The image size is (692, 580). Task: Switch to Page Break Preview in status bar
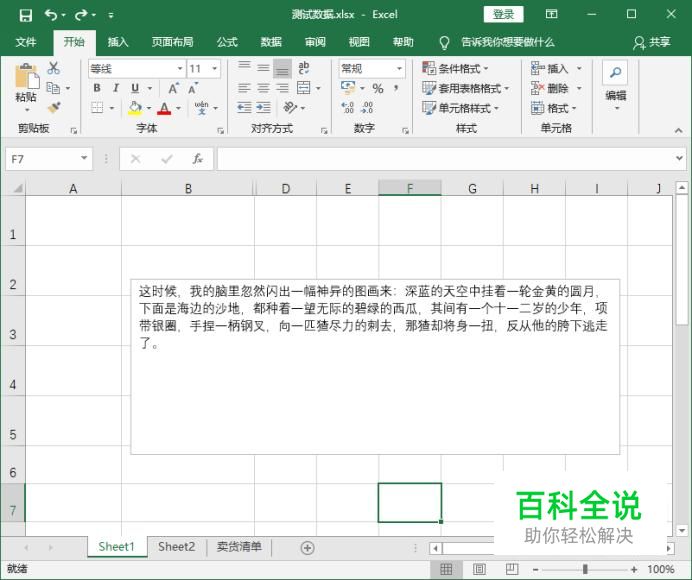coord(512,569)
